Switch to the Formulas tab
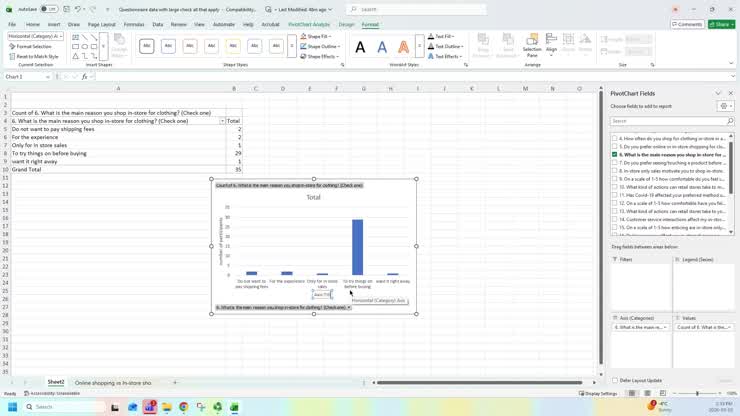The height and width of the screenshot is (416, 740). coord(134,25)
